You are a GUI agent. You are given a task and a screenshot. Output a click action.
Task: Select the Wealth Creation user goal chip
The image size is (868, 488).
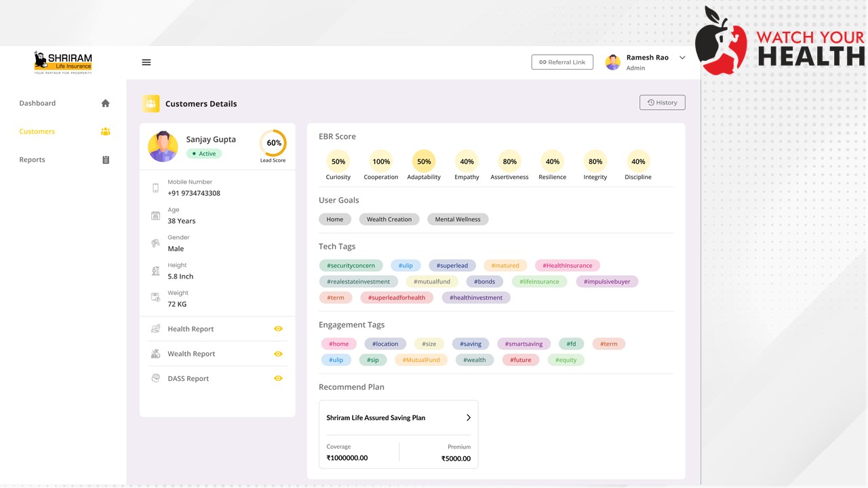pyautogui.click(x=389, y=220)
